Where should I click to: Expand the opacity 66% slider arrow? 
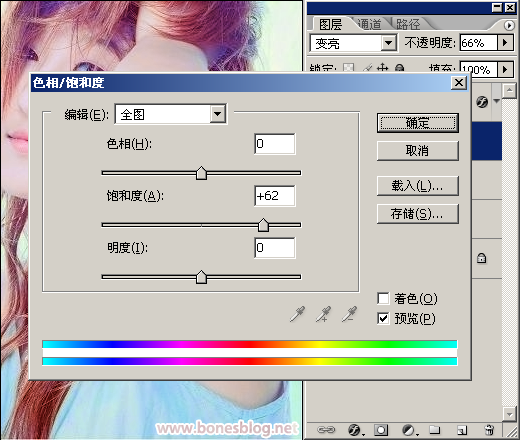tap(505, 43)
